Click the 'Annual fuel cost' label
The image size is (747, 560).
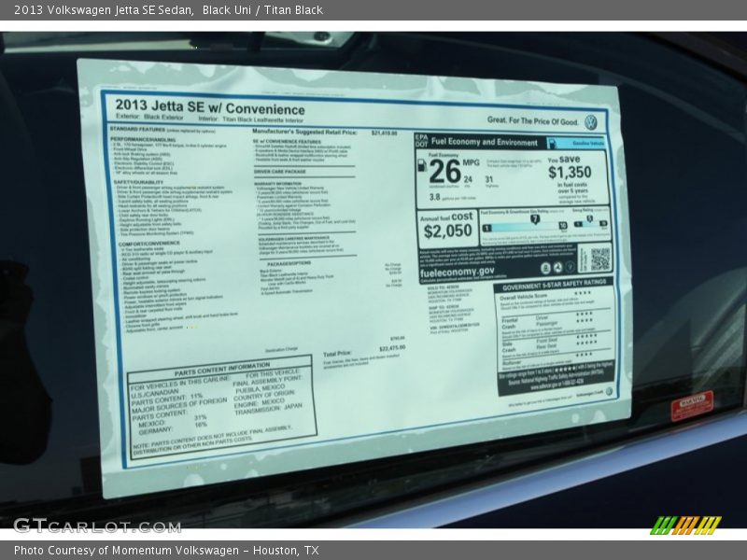446,217
